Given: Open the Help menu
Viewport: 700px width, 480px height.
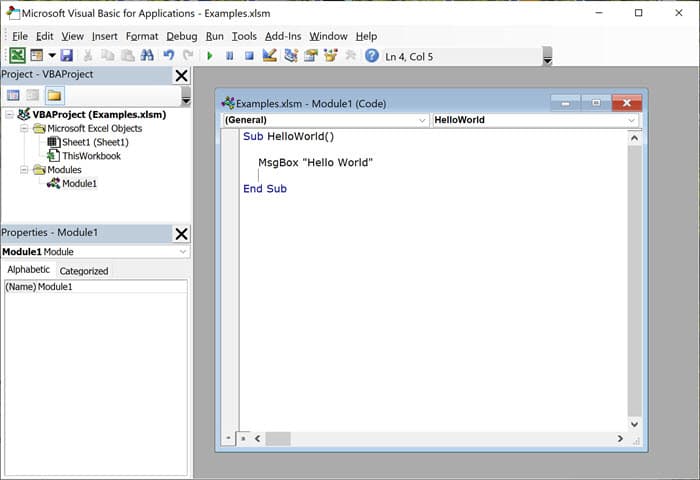Looking at the screenshot, I should point(366,36).
